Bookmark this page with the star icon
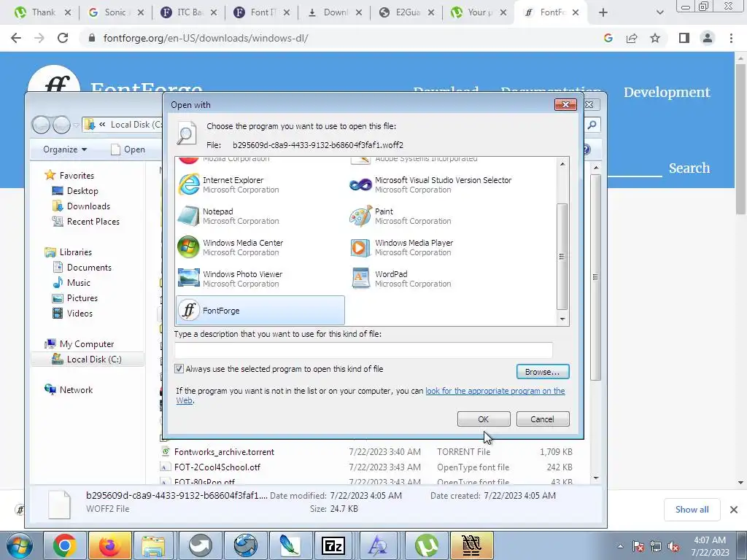747x560 pixels. coord(655,38)
